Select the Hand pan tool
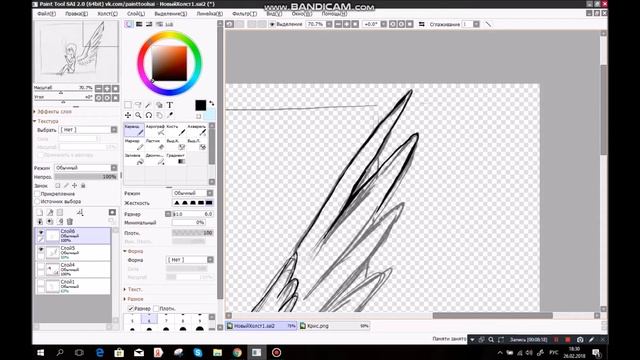 click(x=159, y=116)
